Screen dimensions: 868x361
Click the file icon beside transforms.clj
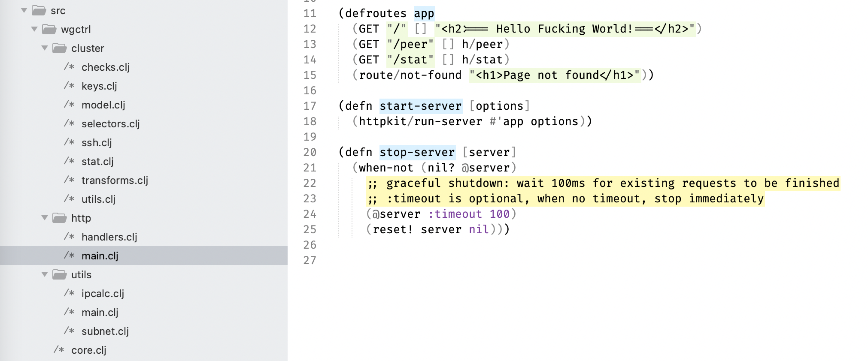pos(69,180)
